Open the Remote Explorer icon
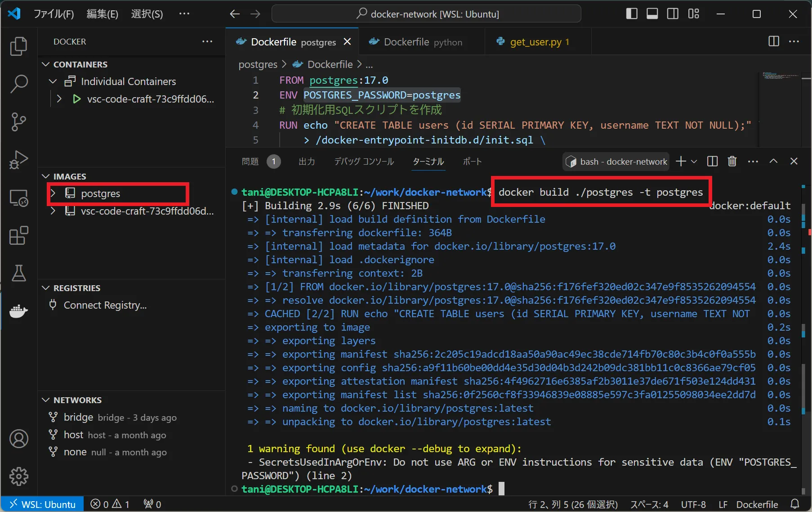 (x=18, y=198)
